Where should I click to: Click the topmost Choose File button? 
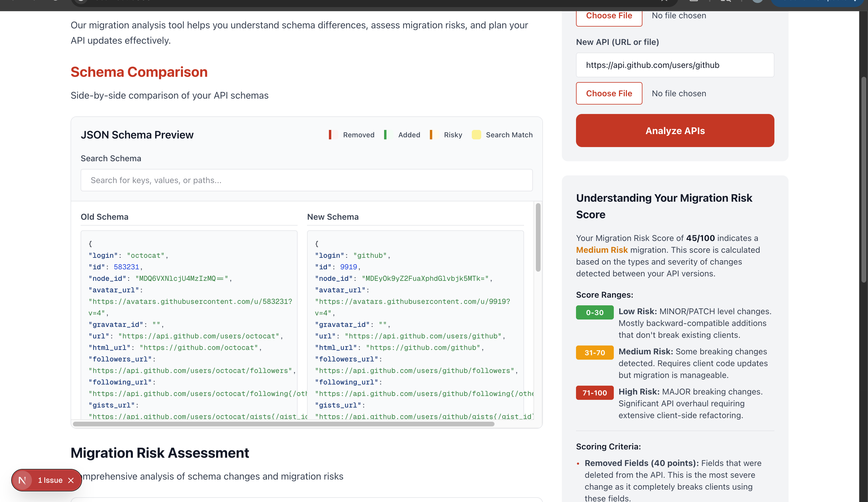[x=609, y=17]
